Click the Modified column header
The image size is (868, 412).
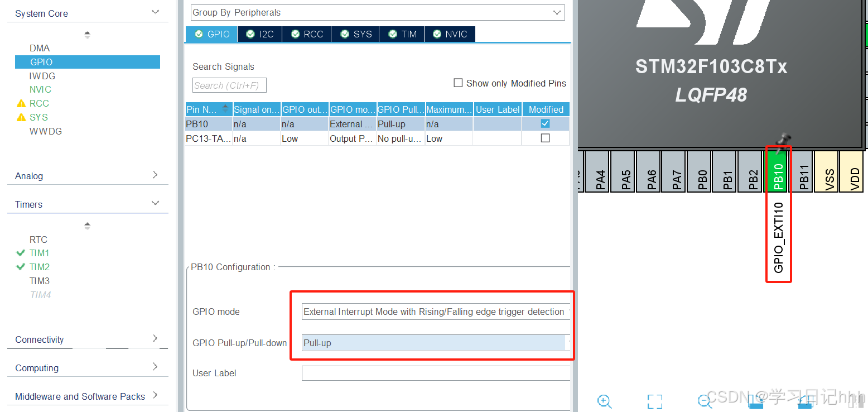tap(546, 109)
